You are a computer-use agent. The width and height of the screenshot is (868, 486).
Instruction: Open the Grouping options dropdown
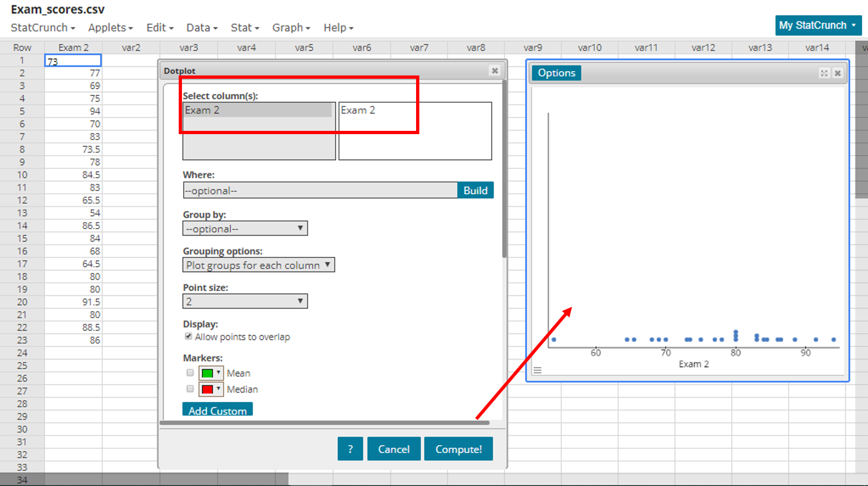pyautogui.click(x=259, y=265)
